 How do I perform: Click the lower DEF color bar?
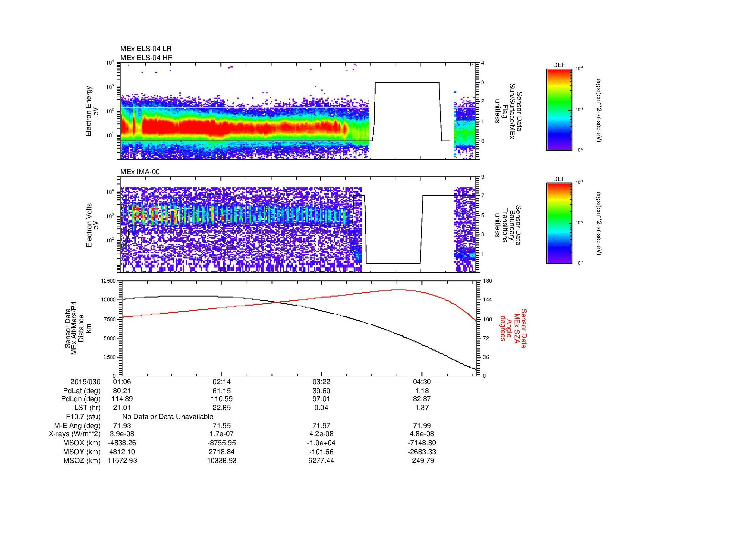coord(559,224)
